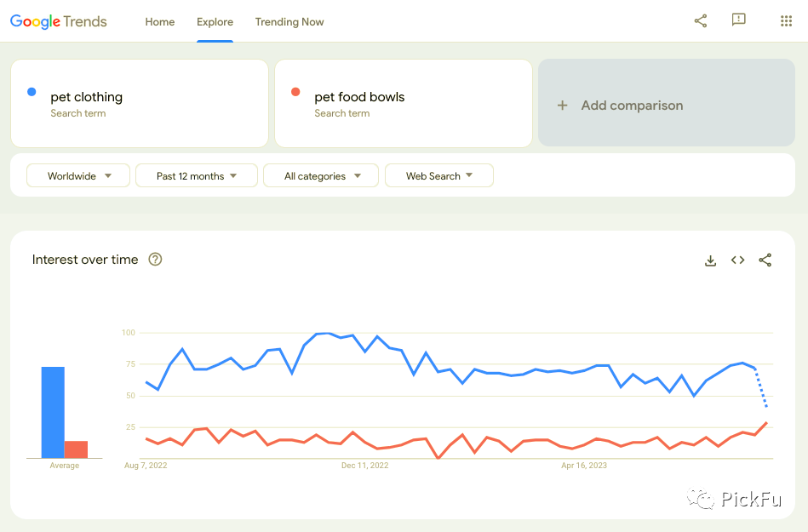Viewport: 808px width, 532px height.
Task: Click the plus icon in Add comparison
Action: 562,106
